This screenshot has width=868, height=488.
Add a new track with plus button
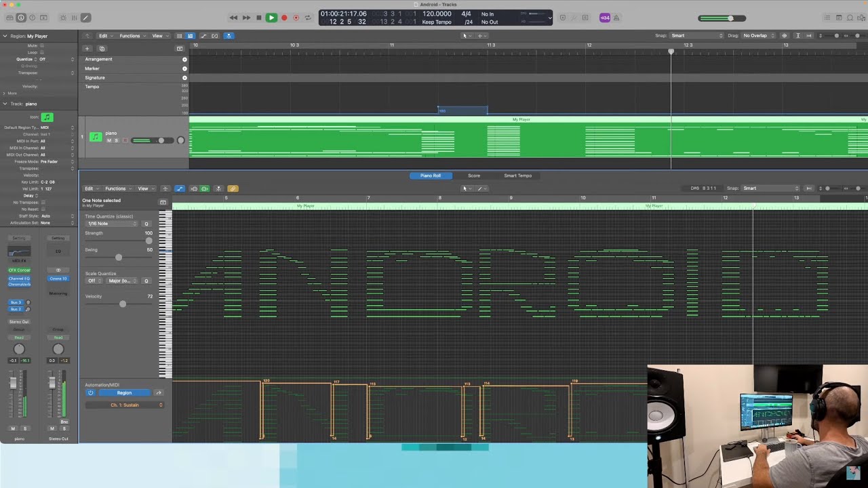click(87, 49)
